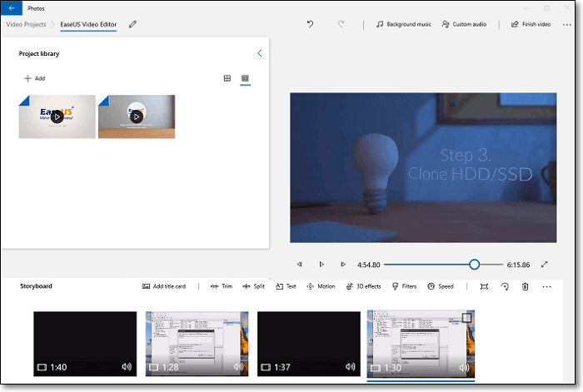583x392 pixels.
Task: Mute audio on the 1:40 clip
Action: (x=127, y=366)
